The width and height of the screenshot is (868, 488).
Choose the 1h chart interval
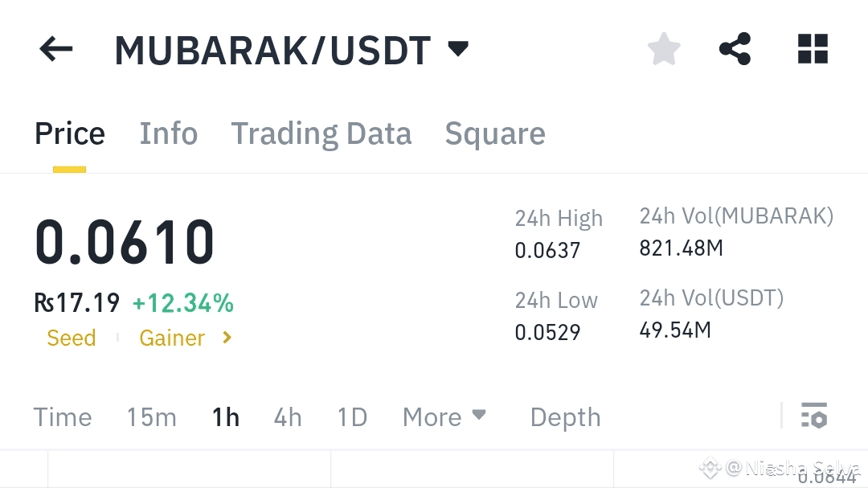pyautogui.click(x=226, y=417)
